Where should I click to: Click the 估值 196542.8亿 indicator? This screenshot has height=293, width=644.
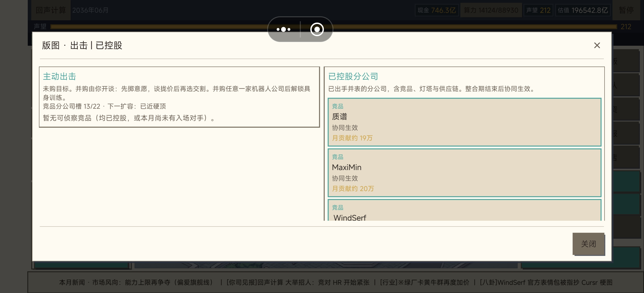(582, 10)
